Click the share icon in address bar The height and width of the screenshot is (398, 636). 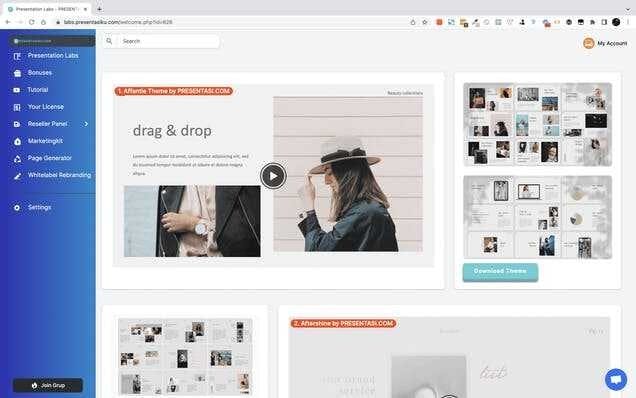[413, 22]
